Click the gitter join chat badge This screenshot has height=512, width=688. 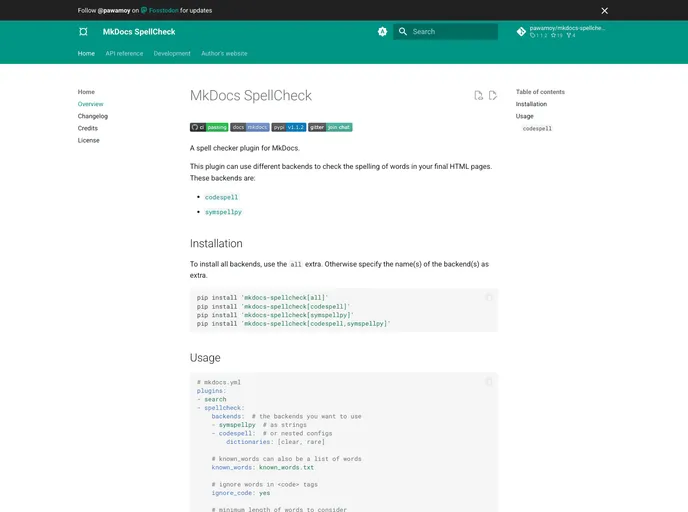point(330,127)
